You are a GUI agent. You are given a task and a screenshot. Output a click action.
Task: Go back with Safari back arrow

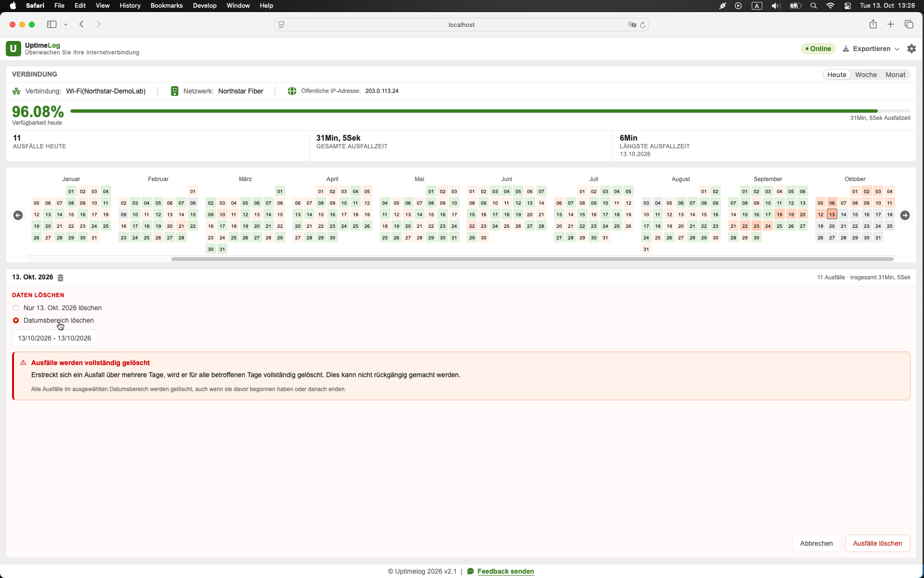click(82, 25)
